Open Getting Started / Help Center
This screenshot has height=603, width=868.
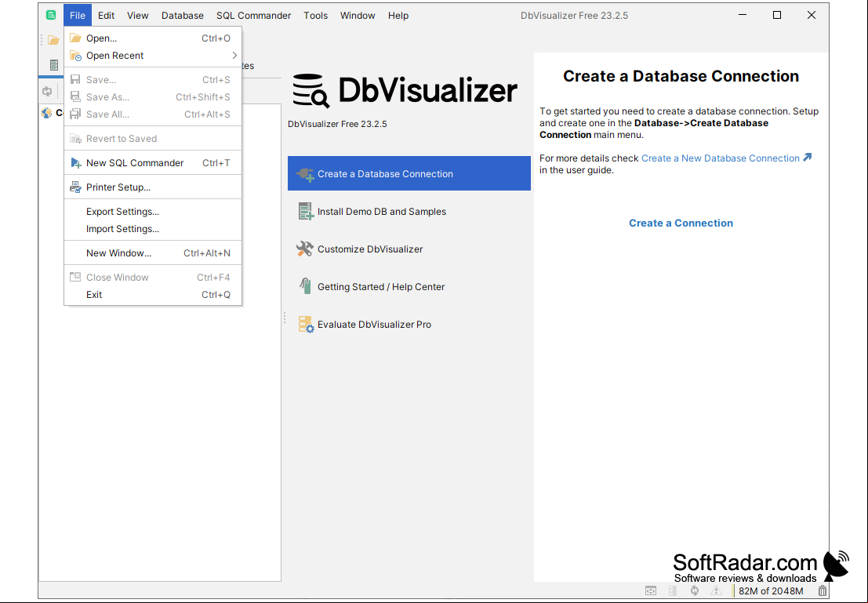click(x=409, y=287)
